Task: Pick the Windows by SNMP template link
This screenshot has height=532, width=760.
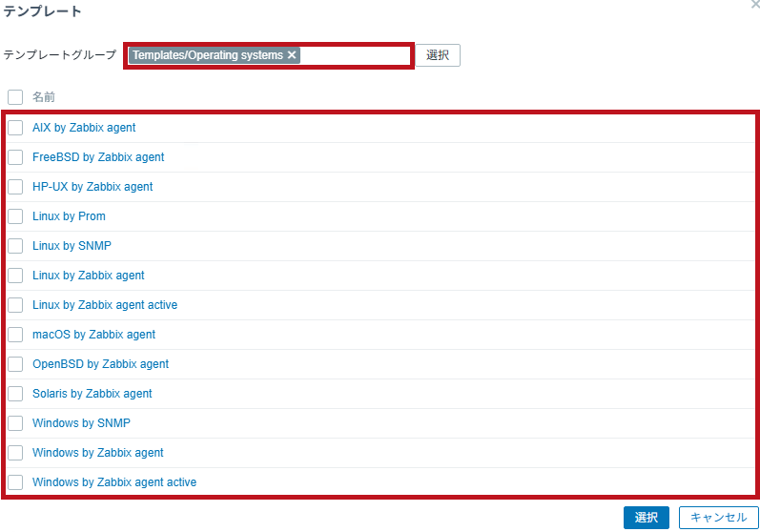Action: (81, 423)
